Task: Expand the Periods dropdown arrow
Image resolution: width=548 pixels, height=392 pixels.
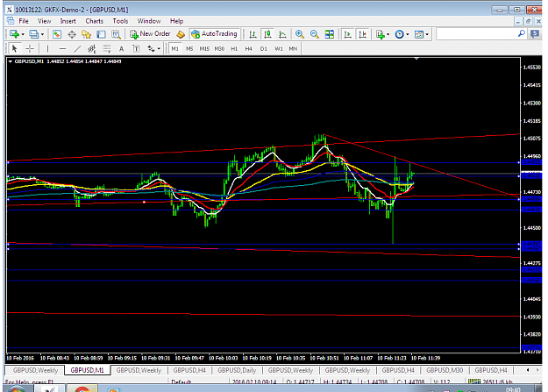Action: [408, 34]
